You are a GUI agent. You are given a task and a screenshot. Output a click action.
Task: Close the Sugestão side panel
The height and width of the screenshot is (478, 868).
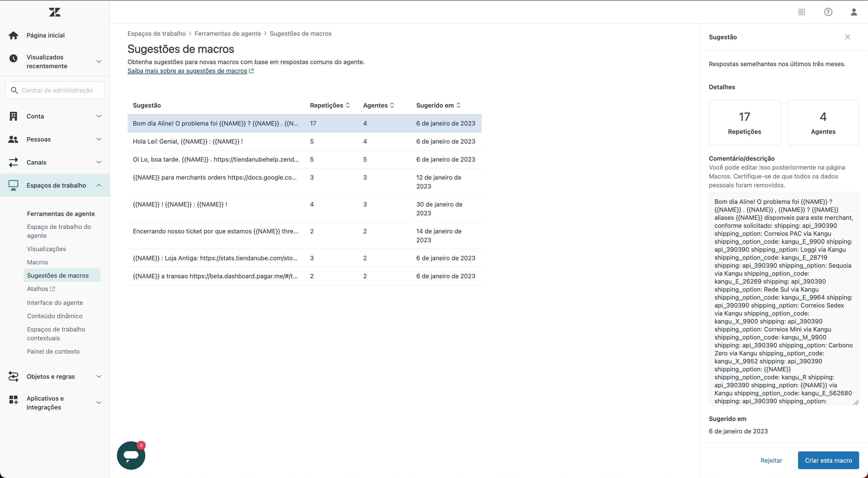(x=847, y=37)
